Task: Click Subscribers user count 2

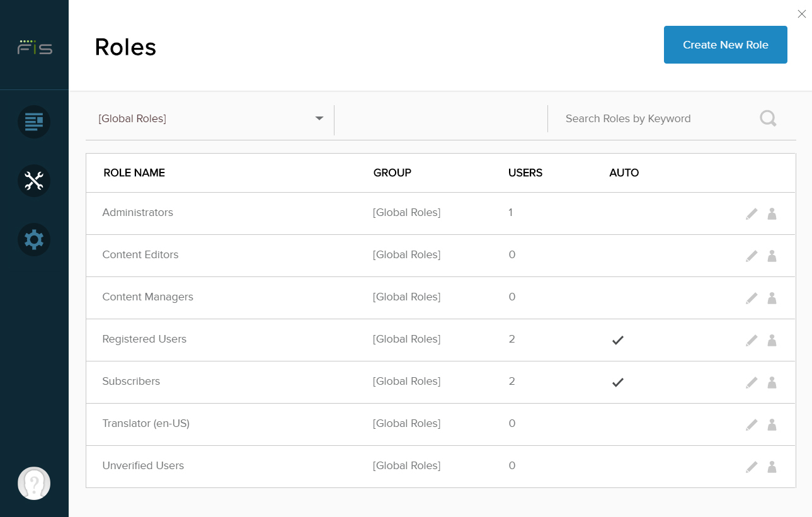Action: click(512, 382)
